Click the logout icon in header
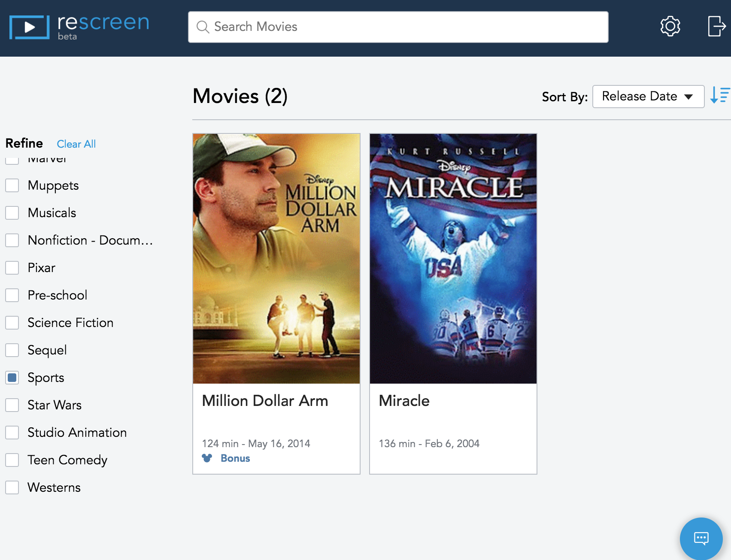 716,27
